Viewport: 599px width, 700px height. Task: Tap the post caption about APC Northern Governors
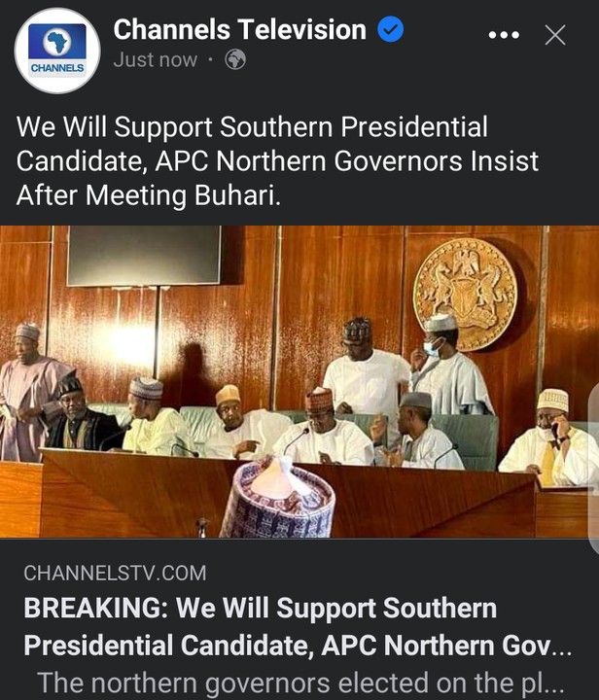coord(277,160)
